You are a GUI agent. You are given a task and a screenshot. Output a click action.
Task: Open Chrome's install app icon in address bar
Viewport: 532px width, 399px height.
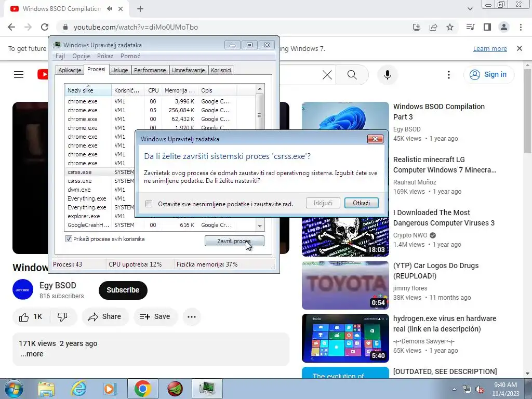pyautogui.click(x=417, y=27)
